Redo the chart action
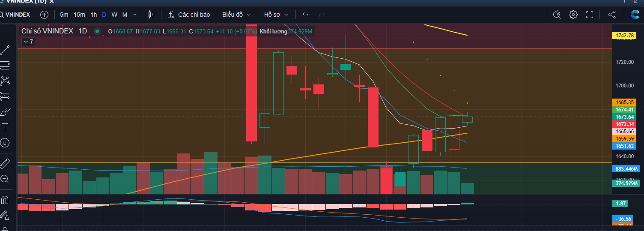 coord(322,15)
